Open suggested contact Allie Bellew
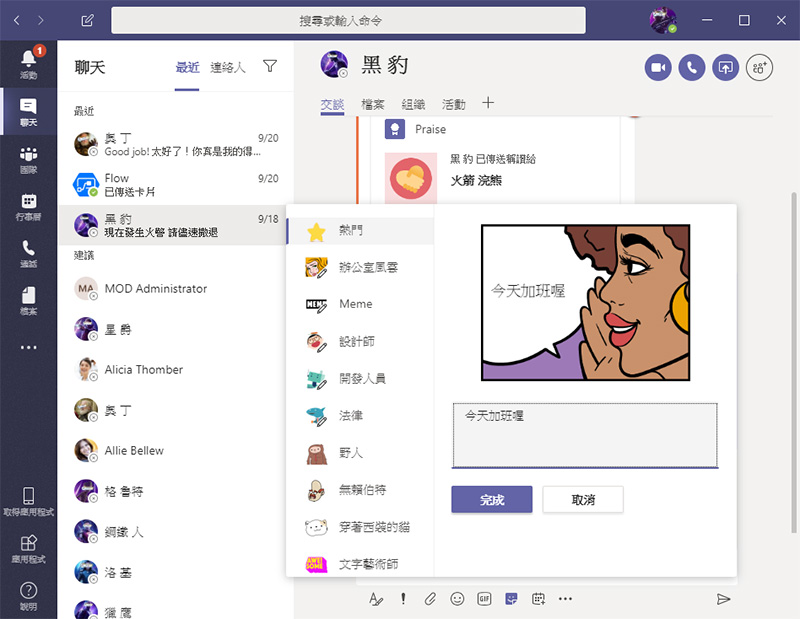 pos(176,451)
